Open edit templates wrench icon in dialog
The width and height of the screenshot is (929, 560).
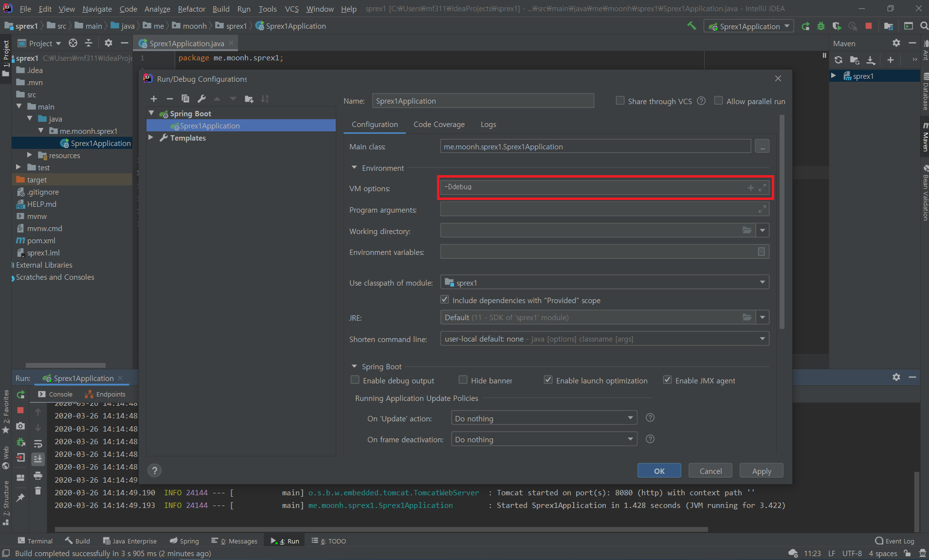[201, 99]
